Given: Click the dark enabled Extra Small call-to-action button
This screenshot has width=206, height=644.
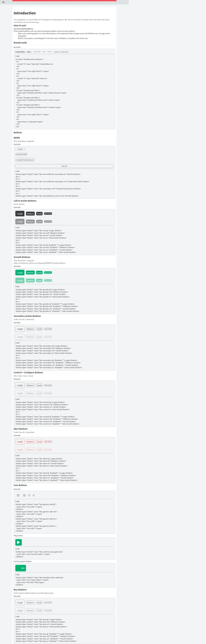Looking at the screenshot, I should (48, 214).
